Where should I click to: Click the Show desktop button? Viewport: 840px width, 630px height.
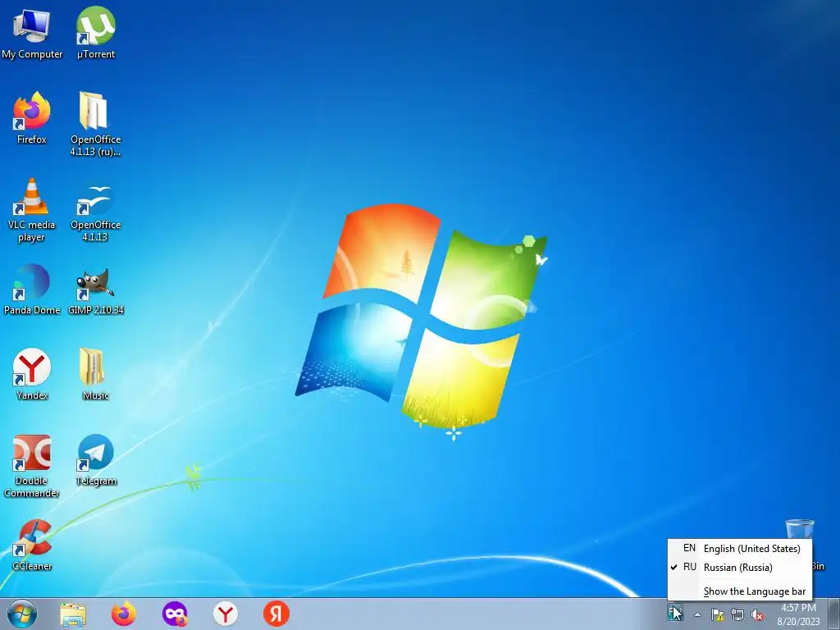click(834, 614)
